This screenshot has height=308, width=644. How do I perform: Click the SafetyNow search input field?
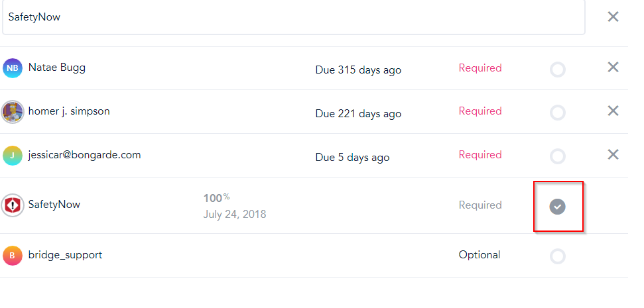(x=292, y=17)
